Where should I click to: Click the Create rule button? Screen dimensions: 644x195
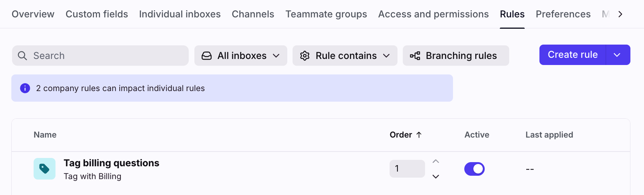tap(572, 55)
